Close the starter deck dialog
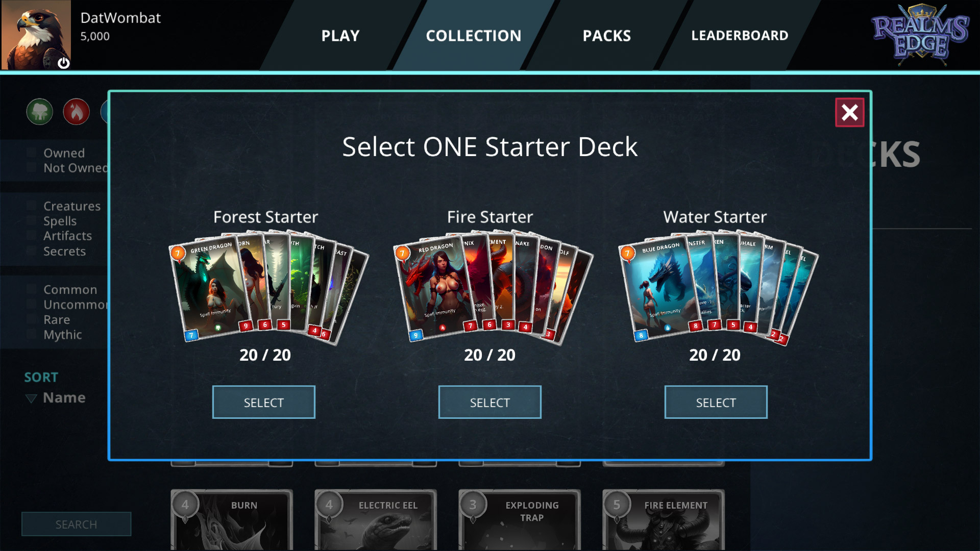Screen dimensions: 980x551 [x=849, y=112]
